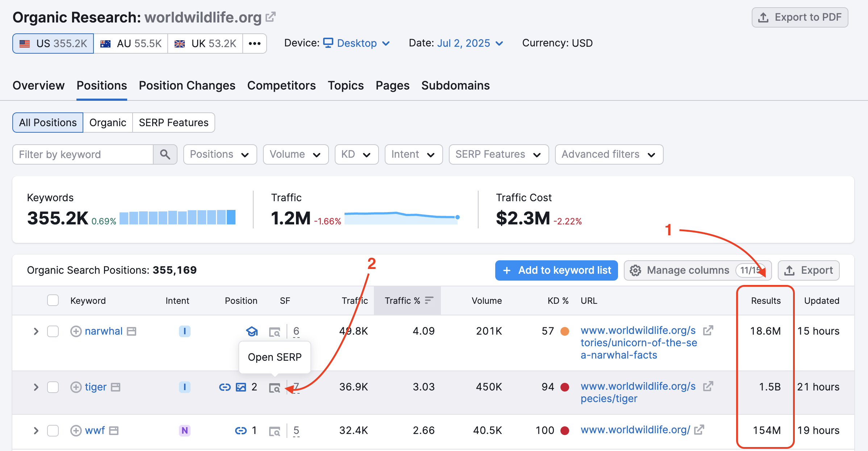This screenshot has height=451, width=868.
Task: Click into the Filter by keyword field
Action: pyautogui.click(x=83, y=154)
